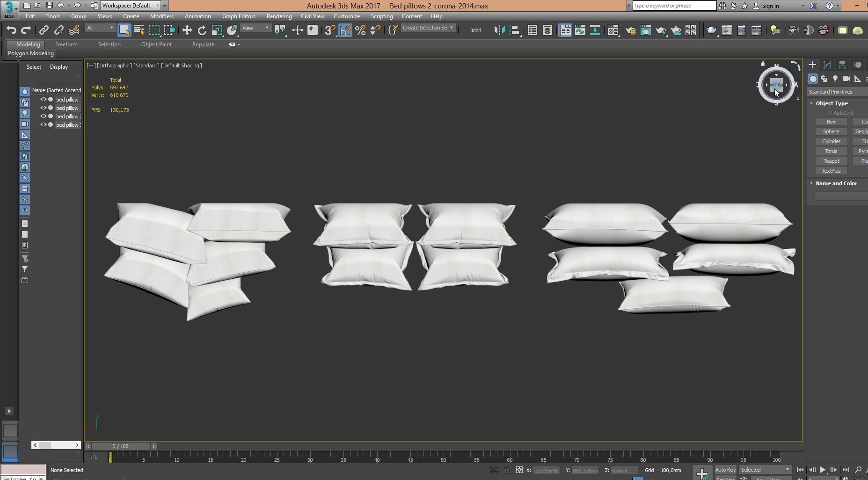Click the Polygon Modeling panel button
This screenshot has height=480, width=868.
31,53
